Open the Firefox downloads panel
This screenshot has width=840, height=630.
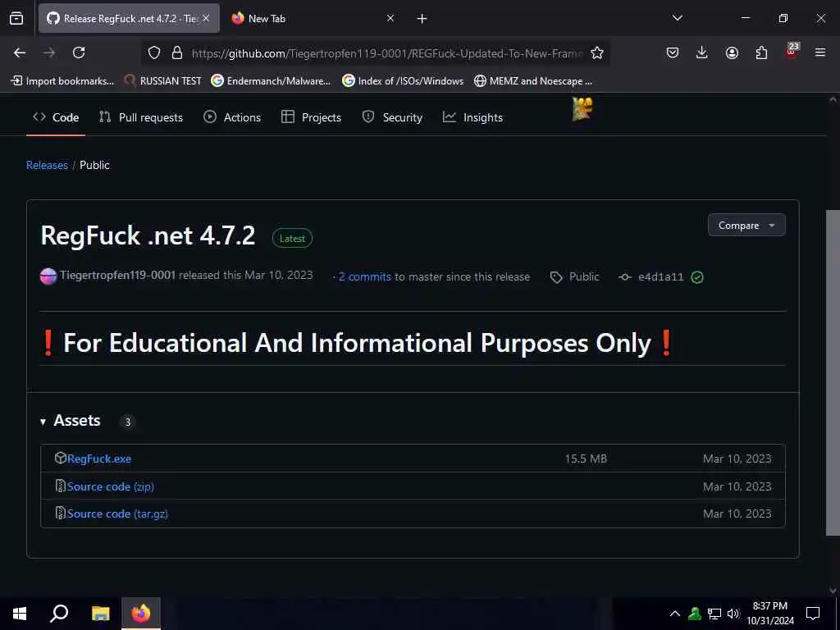coord(702,52)
